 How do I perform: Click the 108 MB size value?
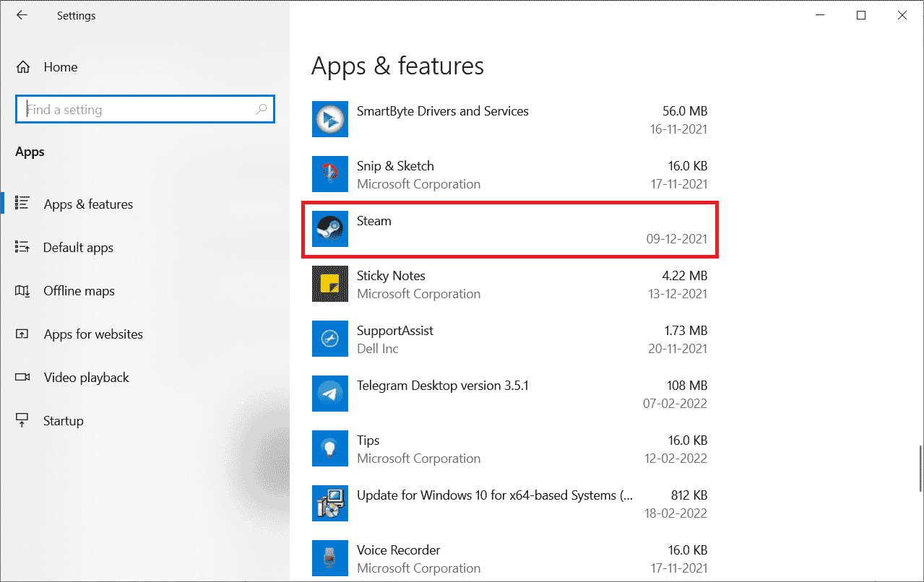(687, 386)
